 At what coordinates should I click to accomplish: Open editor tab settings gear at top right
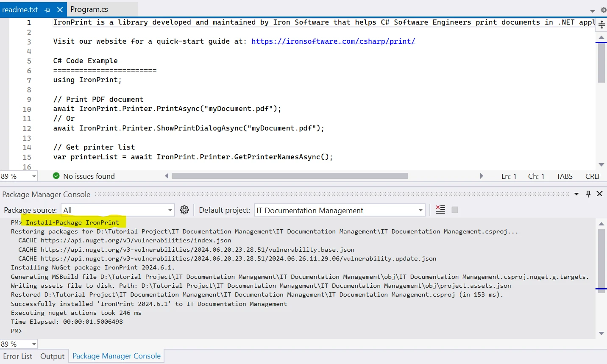point(604,10)
